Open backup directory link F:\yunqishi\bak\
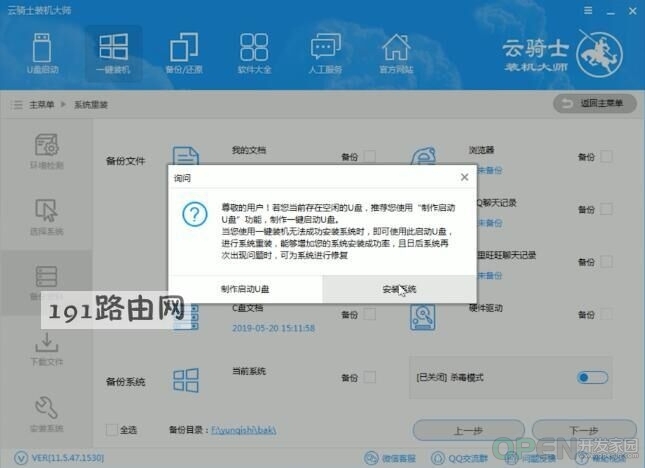Viewport: 645px width, 468px height. click(x=244, y=430)
